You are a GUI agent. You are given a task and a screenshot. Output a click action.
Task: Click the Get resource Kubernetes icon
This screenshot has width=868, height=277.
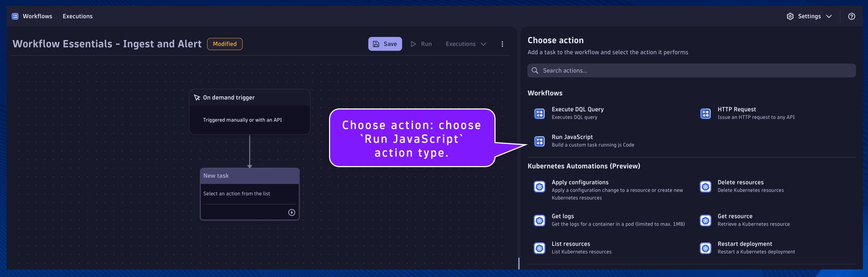point(705,220)
